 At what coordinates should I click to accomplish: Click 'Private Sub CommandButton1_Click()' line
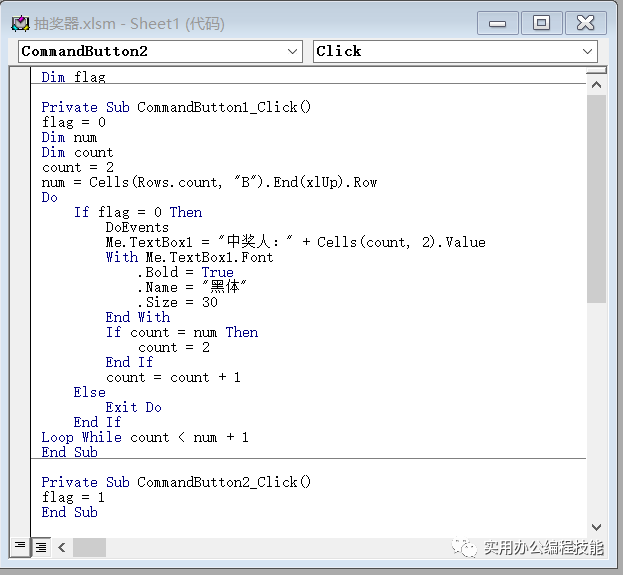(176, 107)
